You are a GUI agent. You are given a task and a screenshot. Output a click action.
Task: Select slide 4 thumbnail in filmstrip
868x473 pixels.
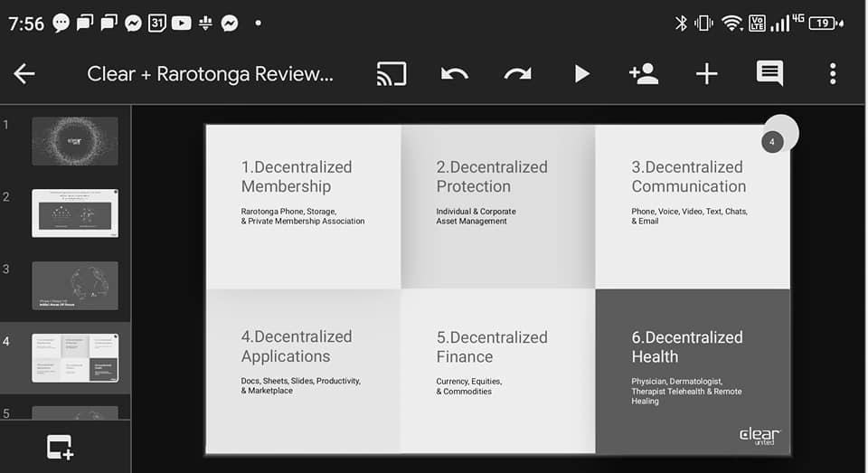75,358
